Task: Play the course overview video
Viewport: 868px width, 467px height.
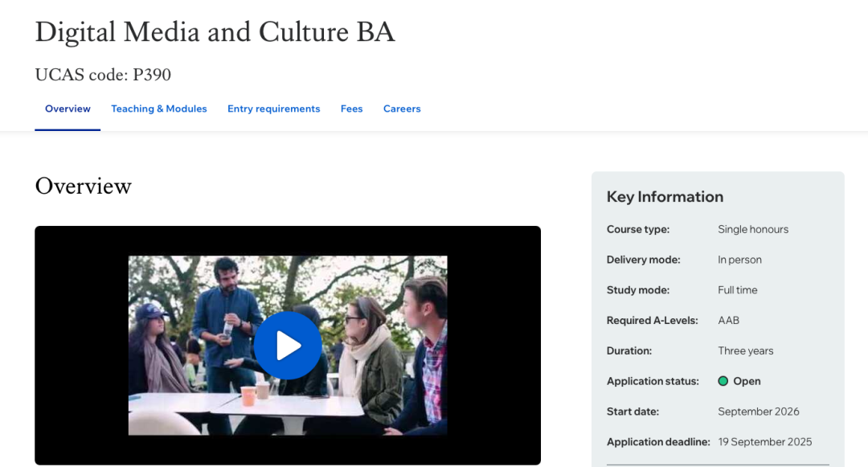Action: click(x=288, y=346)
